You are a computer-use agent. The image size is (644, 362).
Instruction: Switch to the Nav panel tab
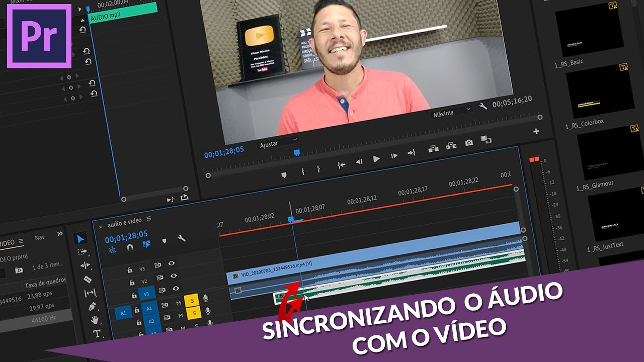[39, 237]
